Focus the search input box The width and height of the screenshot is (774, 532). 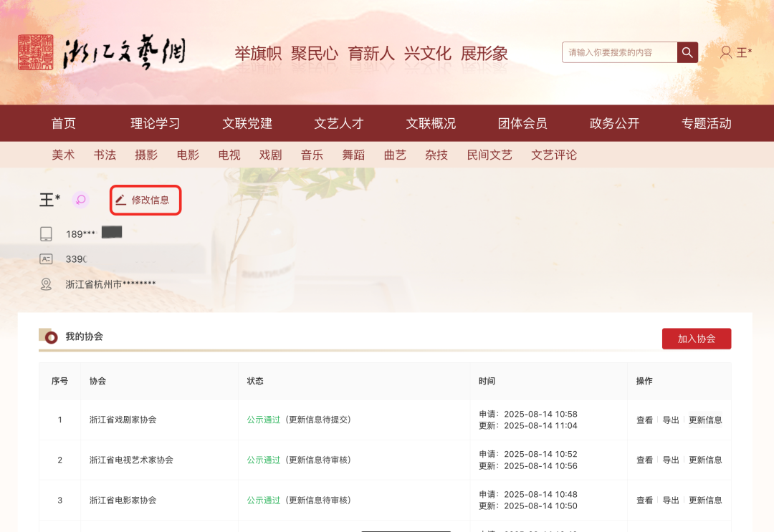[619, 52]
